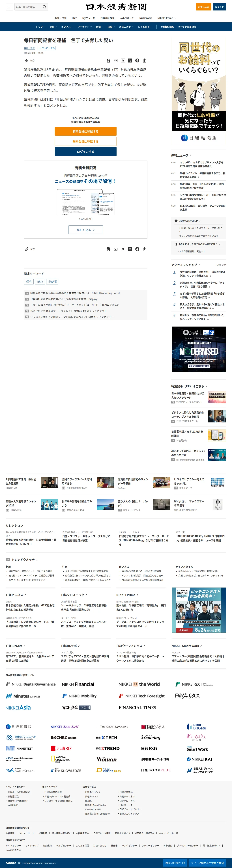Click the paperclip save icon below Ask! NIKKEI box
Viewport: 232px width, 868px height.
click(26, 249)
